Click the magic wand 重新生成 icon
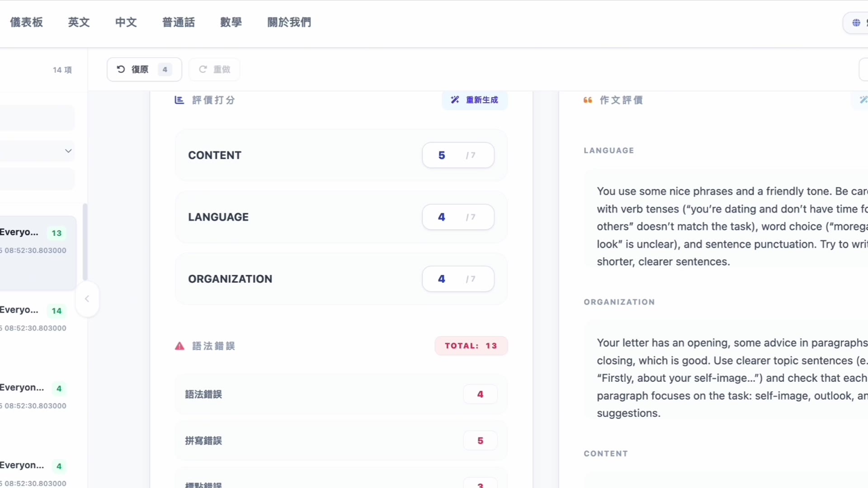 [x=455, y=100]
